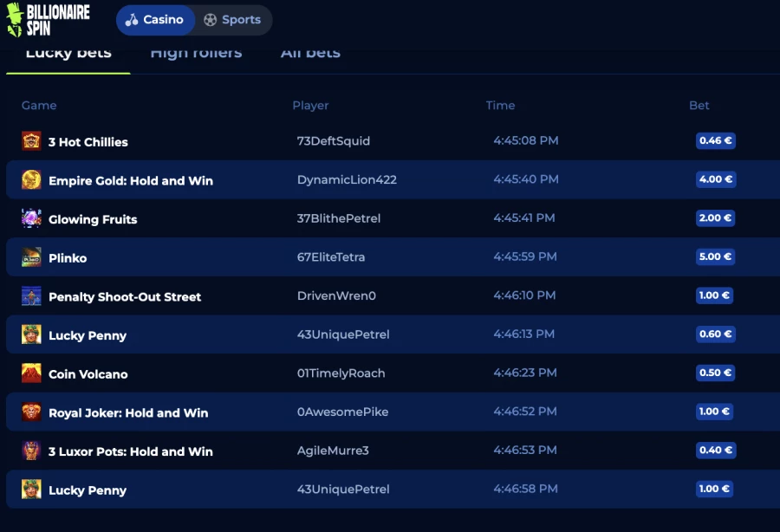Select player 67EliteTetra
The image size is (780, 532).
(331, 257)
